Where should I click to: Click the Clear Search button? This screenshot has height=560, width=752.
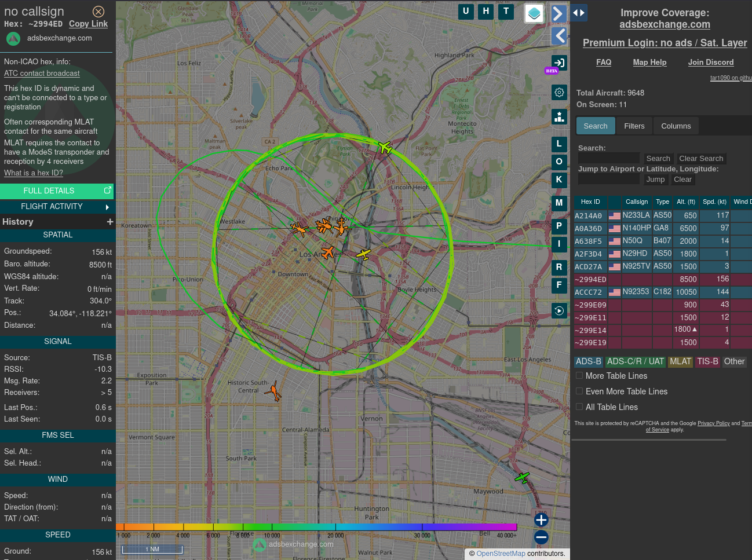pyautogui.click(x=701, y=159)
